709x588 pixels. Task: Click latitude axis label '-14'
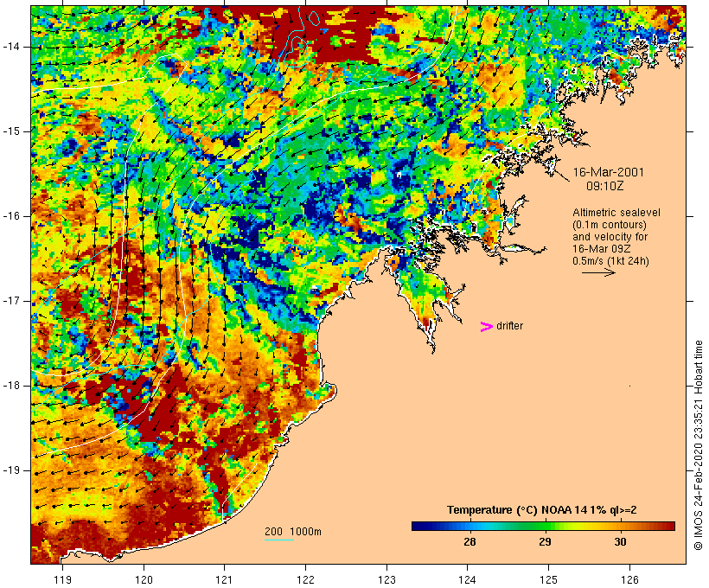point(12,47)
